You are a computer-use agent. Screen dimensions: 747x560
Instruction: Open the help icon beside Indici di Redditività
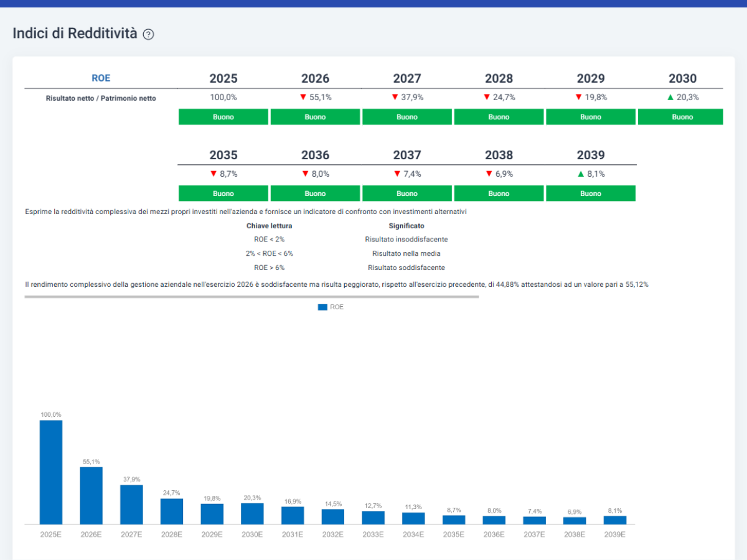(148, 35)
